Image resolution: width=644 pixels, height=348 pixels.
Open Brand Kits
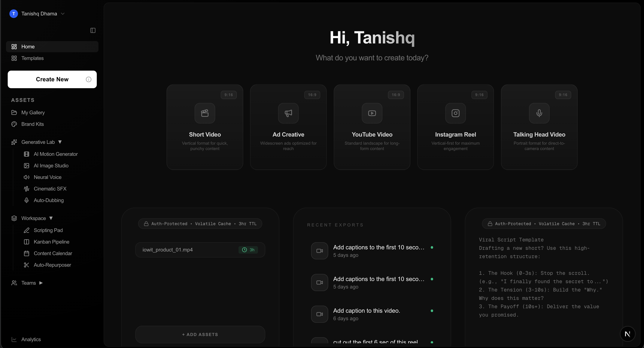point(52,124)
